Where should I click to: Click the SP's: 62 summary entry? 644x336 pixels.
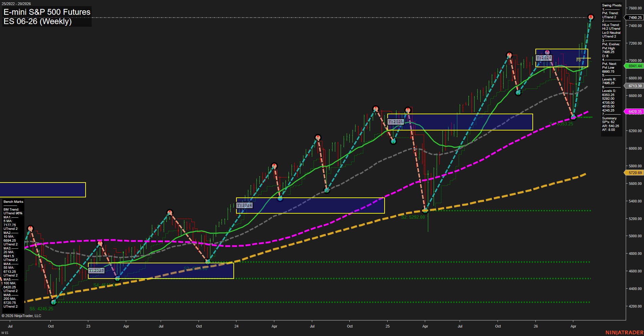click(608, 122)
